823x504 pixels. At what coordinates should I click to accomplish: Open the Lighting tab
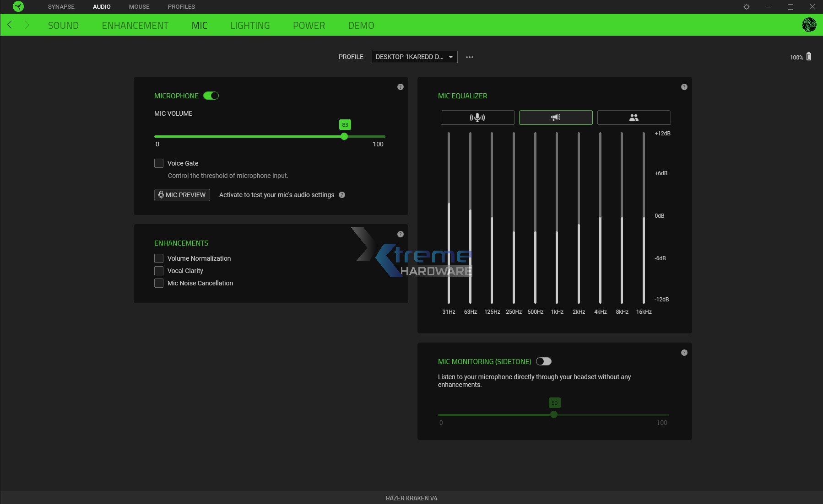[x=250, y=26]
